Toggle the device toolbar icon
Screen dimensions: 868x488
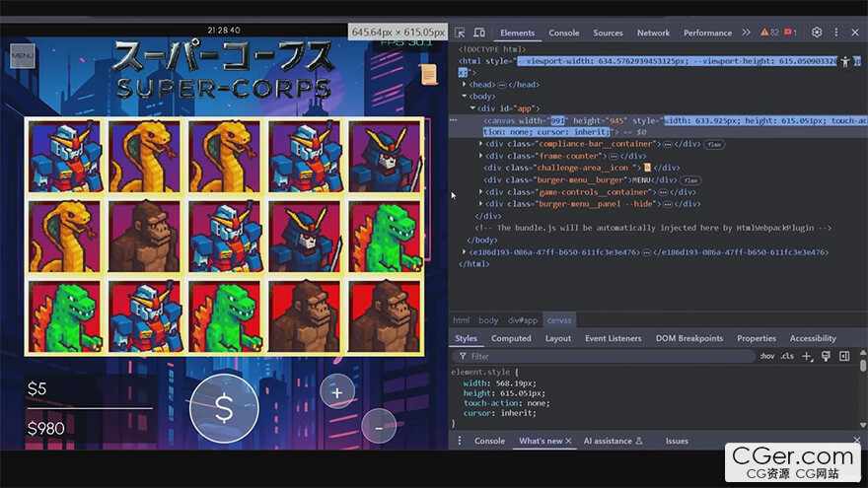coord(478,33)
